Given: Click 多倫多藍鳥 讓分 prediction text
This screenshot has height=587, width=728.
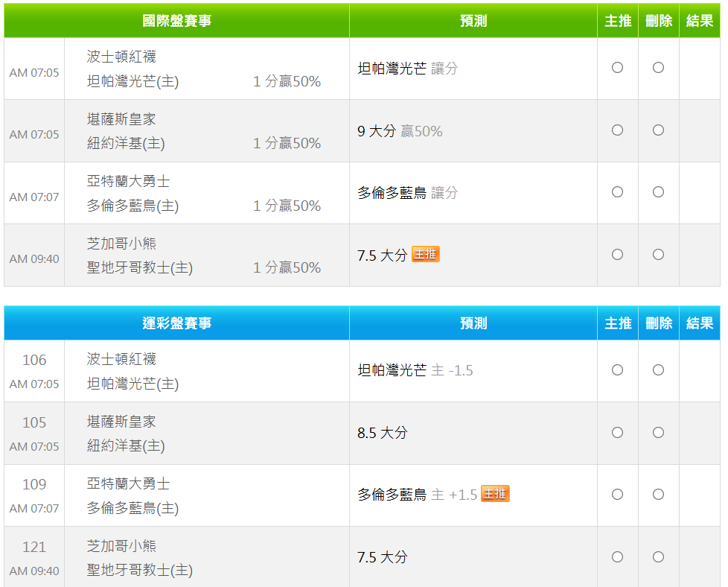Looking at the screenshot, I should 408,193.
